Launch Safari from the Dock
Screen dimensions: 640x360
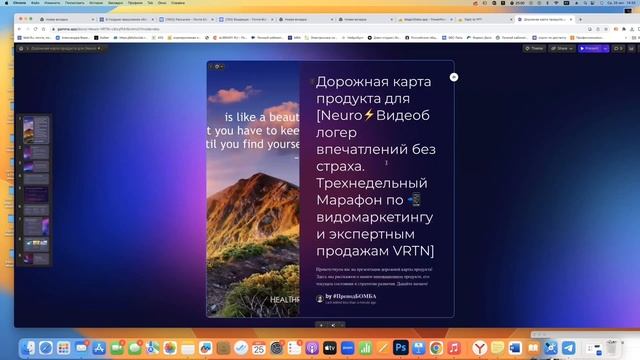[46, 348]
